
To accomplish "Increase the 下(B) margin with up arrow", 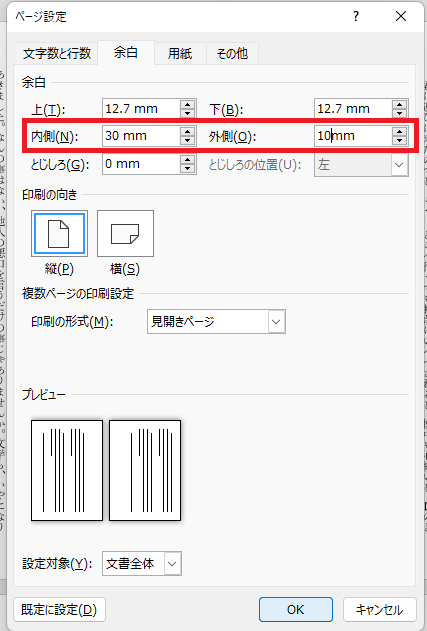I will tap(399, 105).
